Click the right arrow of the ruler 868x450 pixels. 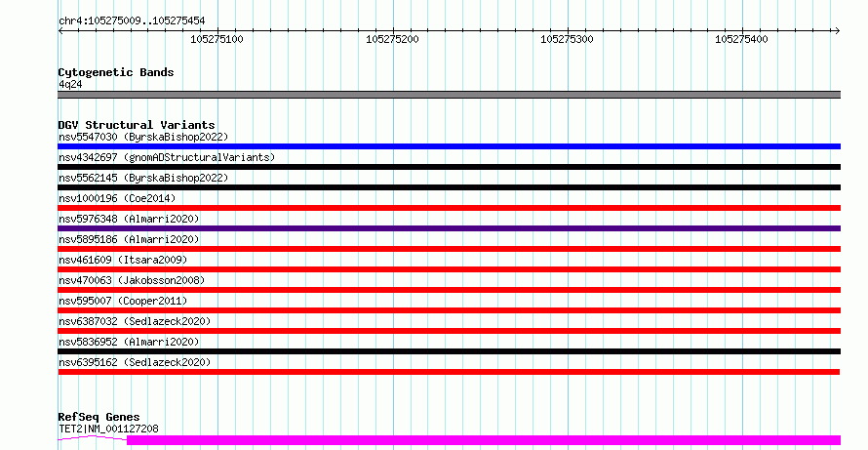(x=837, y=31)
